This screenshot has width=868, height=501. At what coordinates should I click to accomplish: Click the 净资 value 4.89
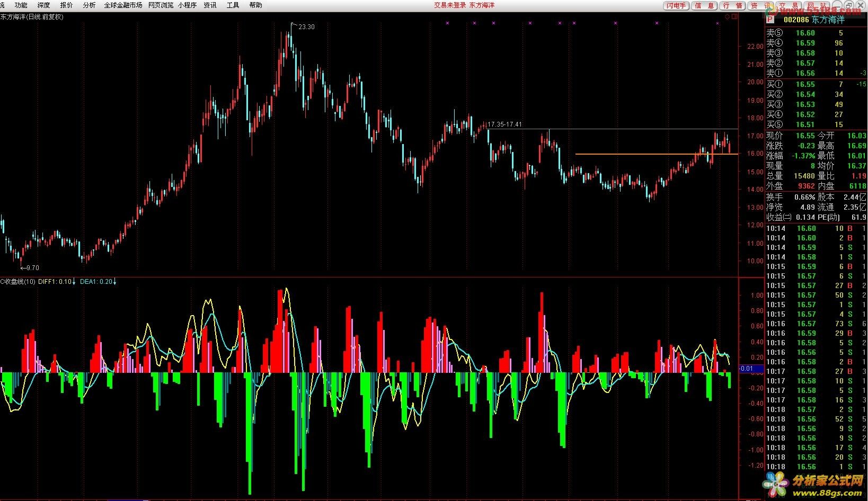coord(808,207)
